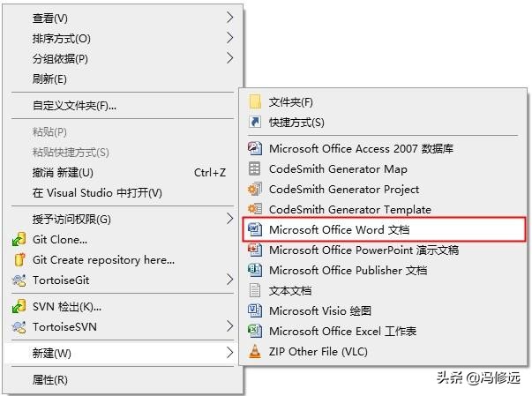This screenshot has height=396, width=532.
Task: Expand the 排序方式(O) submenu arrow
Action: (x=230, y=38)
